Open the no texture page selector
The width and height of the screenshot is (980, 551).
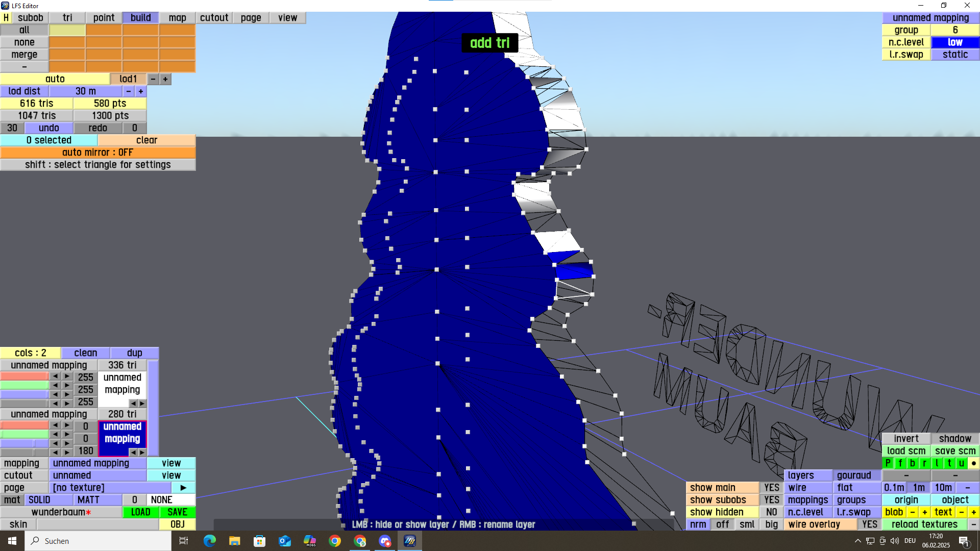click(110, 488)
